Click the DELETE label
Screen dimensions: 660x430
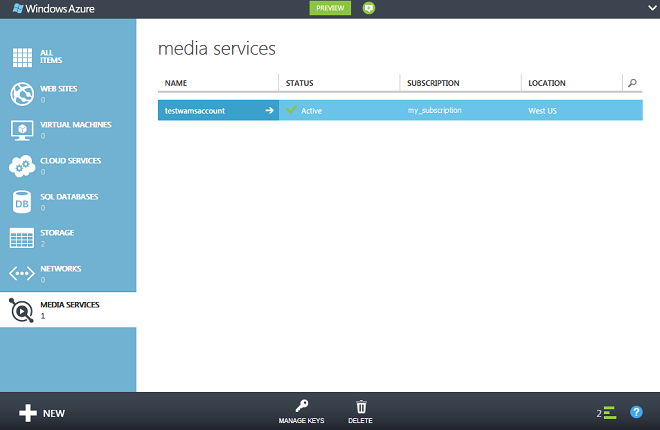click(x=360, y=421)
